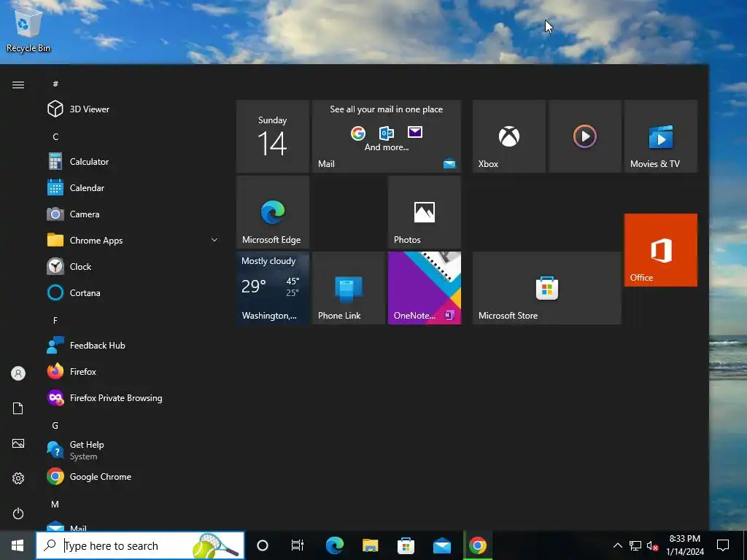Click the Cortana circle on the taskbar
The image size is (747, 560).
(263, 545)
